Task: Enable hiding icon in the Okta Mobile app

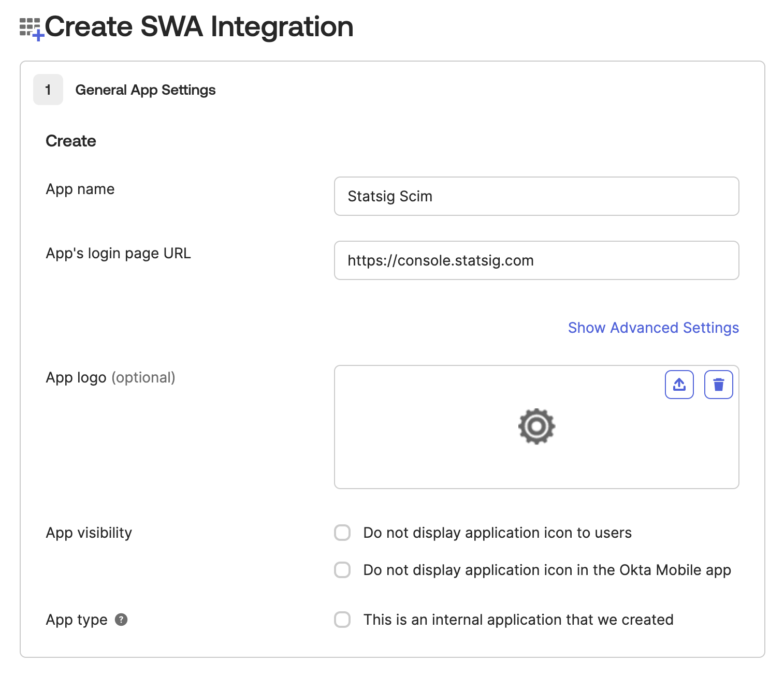Action: [x=342, y=570]
